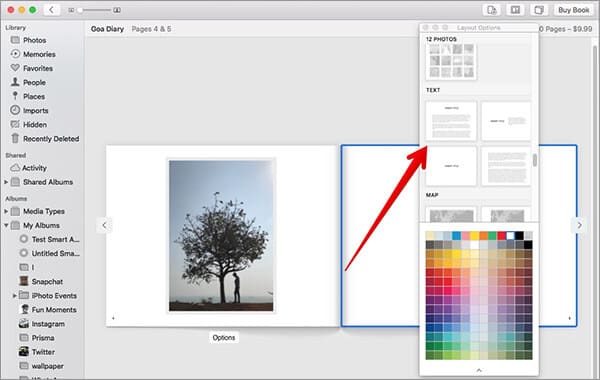Click the Options button below the page
Image resolution: width=600 pixels, height=380 pixels.
(x=224, y=338)
